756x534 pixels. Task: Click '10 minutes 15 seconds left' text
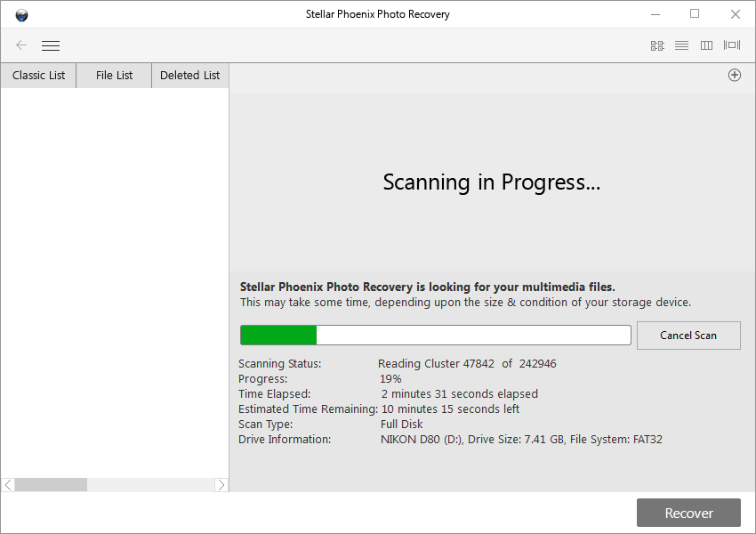point(450,409)
